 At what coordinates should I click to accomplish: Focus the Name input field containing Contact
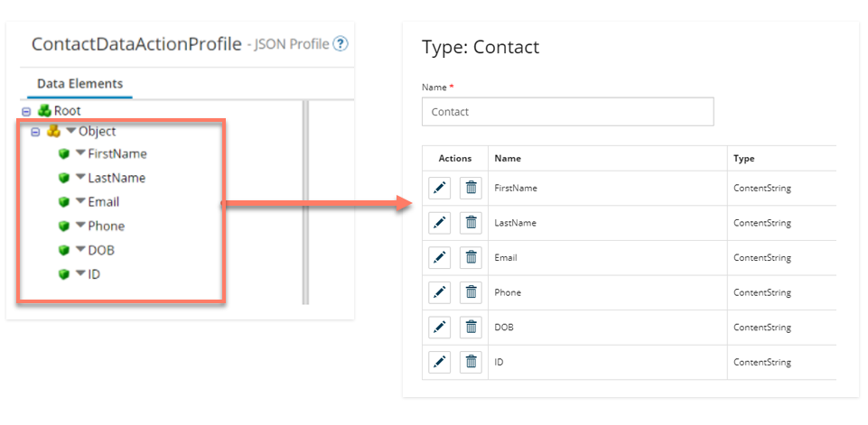coord(567,112)
